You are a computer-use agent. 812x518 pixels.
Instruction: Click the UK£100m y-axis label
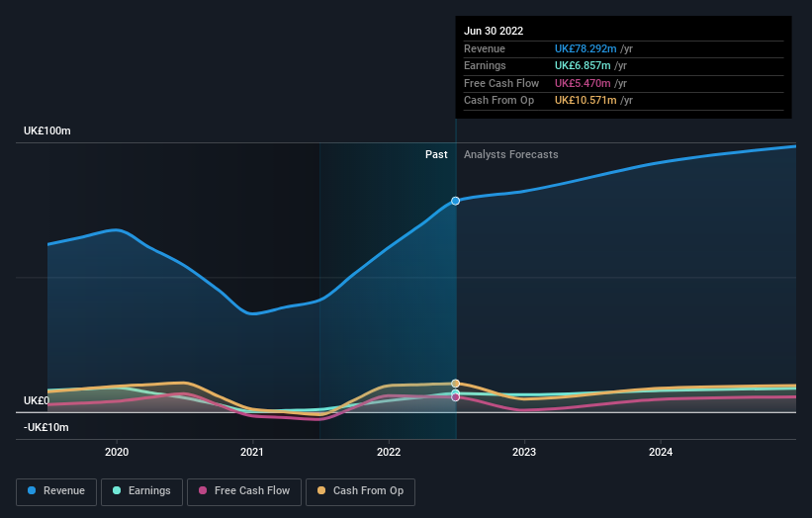[47, 130]
